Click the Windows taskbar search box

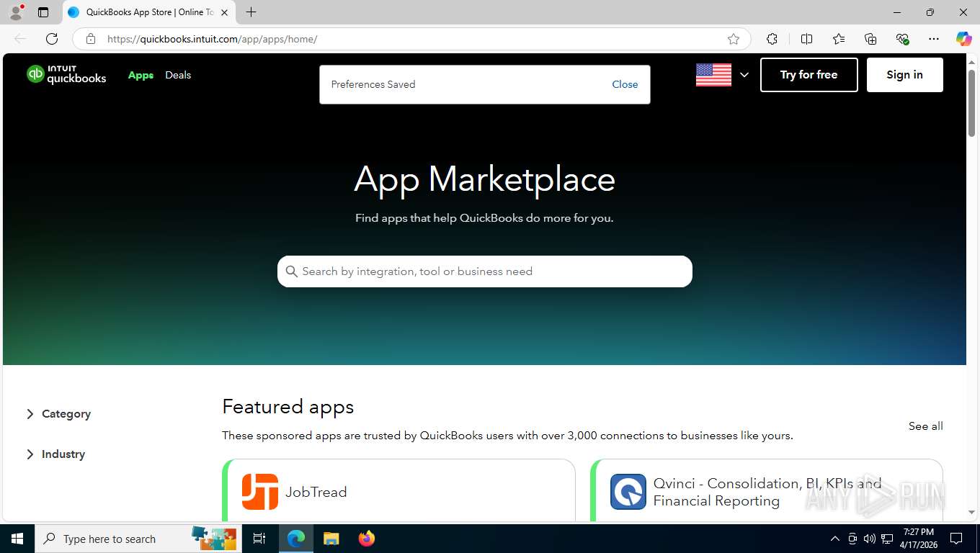(x=138, y=539)
